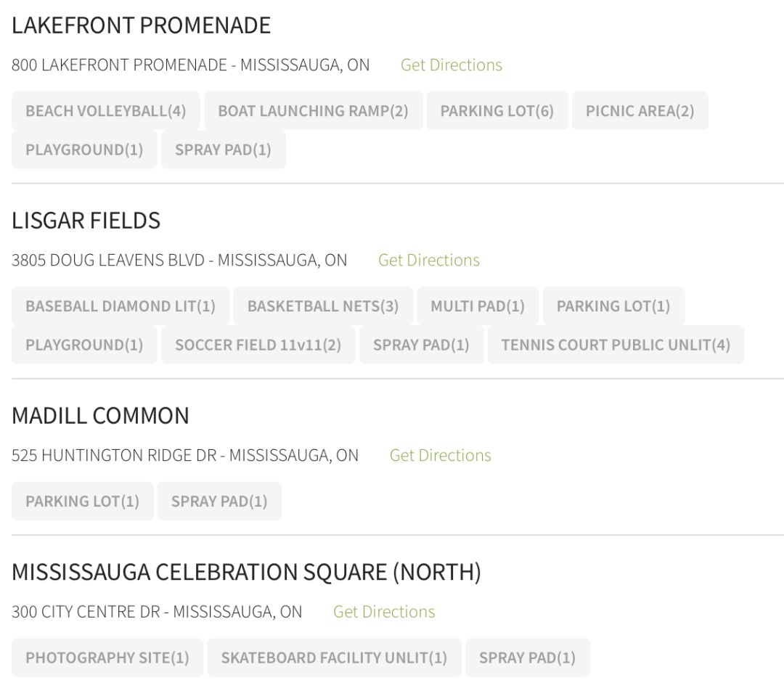Click the Lisgar Fields heading

coord(86,221)
